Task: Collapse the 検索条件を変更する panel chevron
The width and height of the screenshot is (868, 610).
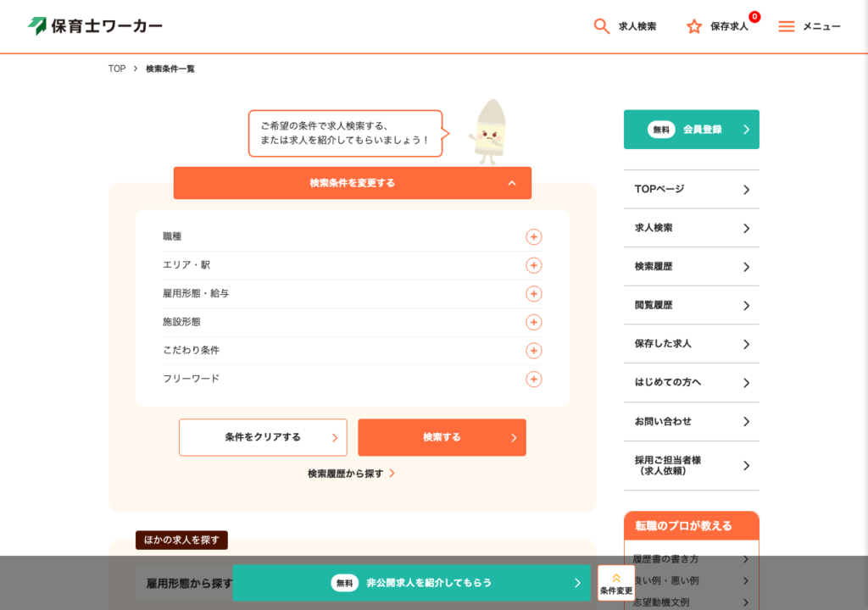Action: click(512, 183)
